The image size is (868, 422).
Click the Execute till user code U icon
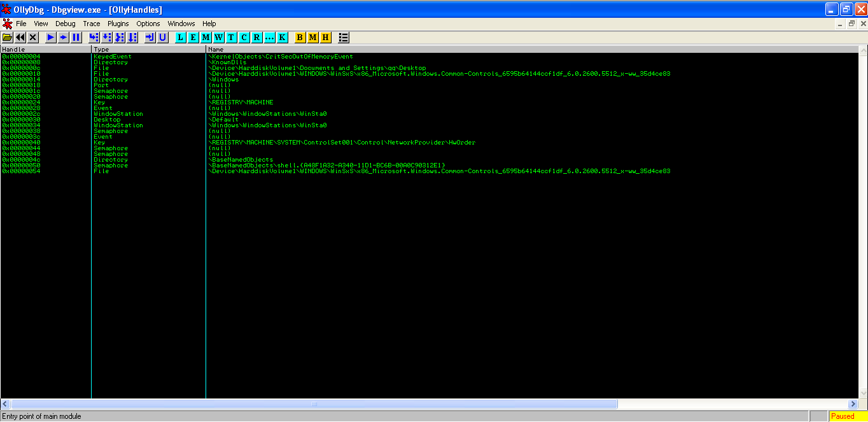(x=163, y=38)
